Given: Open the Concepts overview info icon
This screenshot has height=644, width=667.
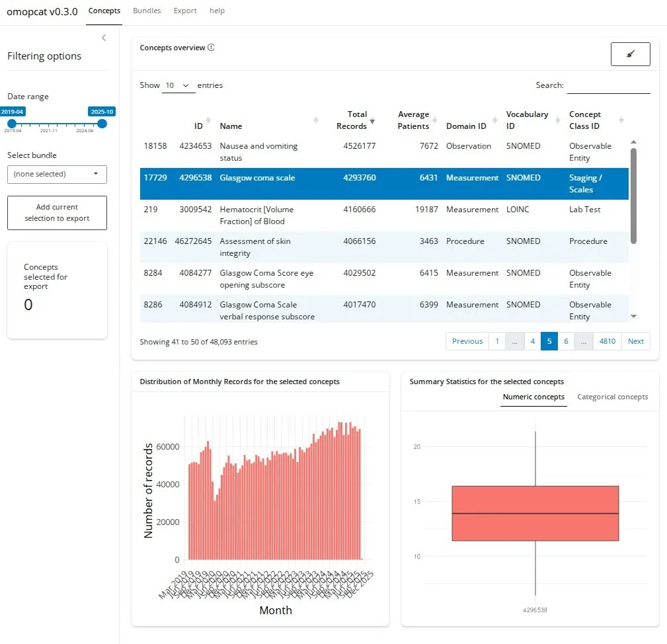Looking at the screenshot, I should click(x=211, y=48).
